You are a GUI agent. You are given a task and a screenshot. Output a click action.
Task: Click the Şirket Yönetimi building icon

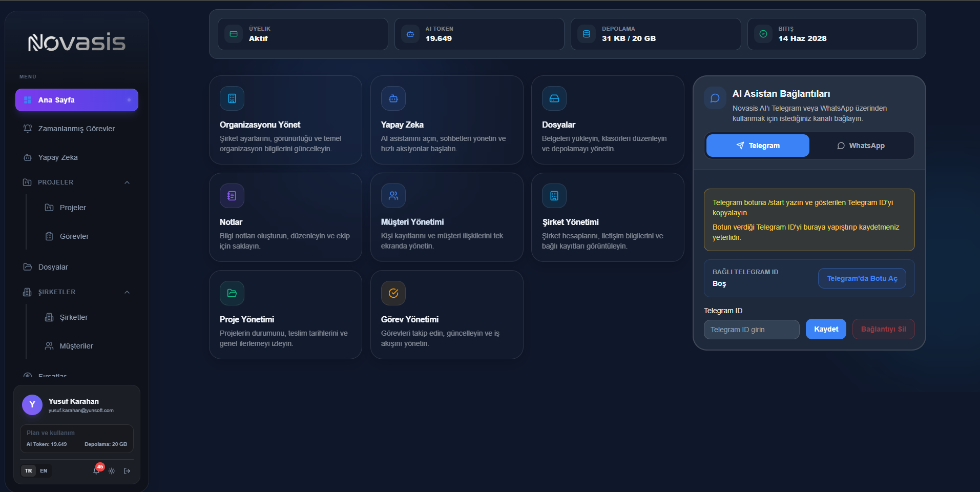tap(554, 196)
